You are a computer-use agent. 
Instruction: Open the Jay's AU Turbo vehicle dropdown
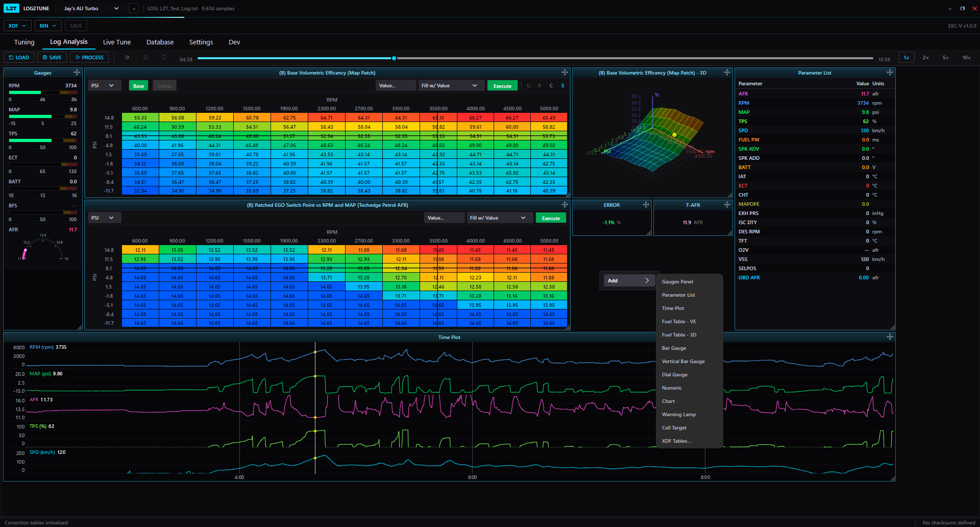91,9
